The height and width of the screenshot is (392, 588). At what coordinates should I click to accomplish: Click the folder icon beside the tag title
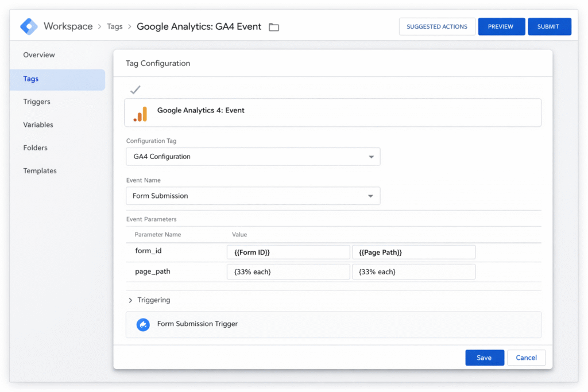(273, 26)
